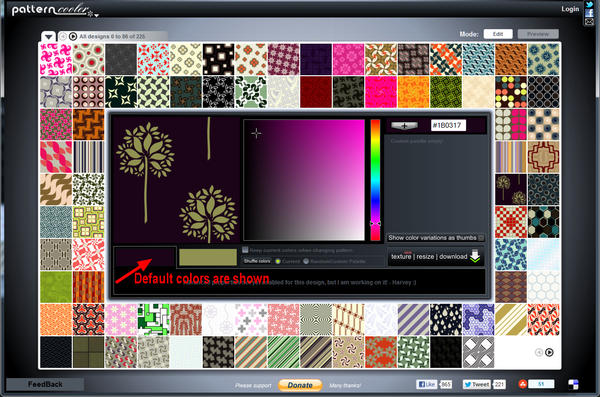Select the optical starburst pattern thumbnail
The height and width of the screenshot is (397, 600).
pyautogui.click(x=316, y=320)
